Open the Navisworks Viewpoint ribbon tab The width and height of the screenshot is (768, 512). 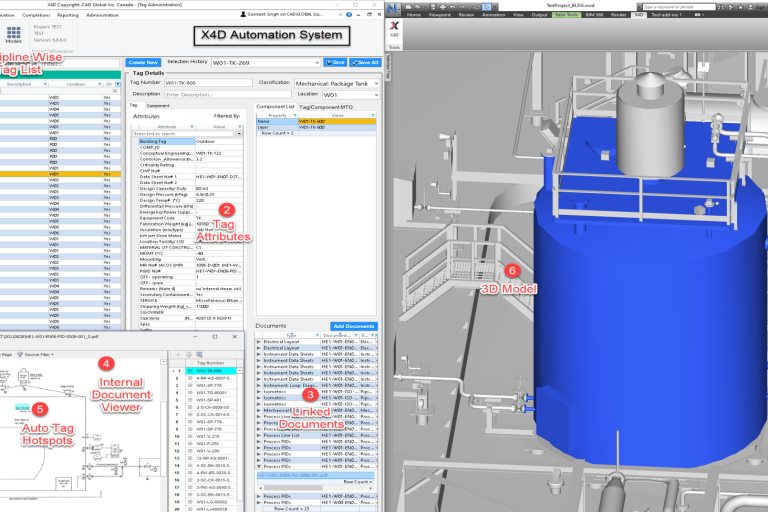pos(439,15)
